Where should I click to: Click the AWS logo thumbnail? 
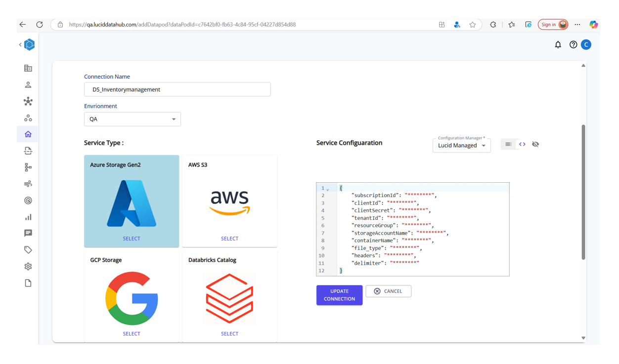tap(229, 203)
